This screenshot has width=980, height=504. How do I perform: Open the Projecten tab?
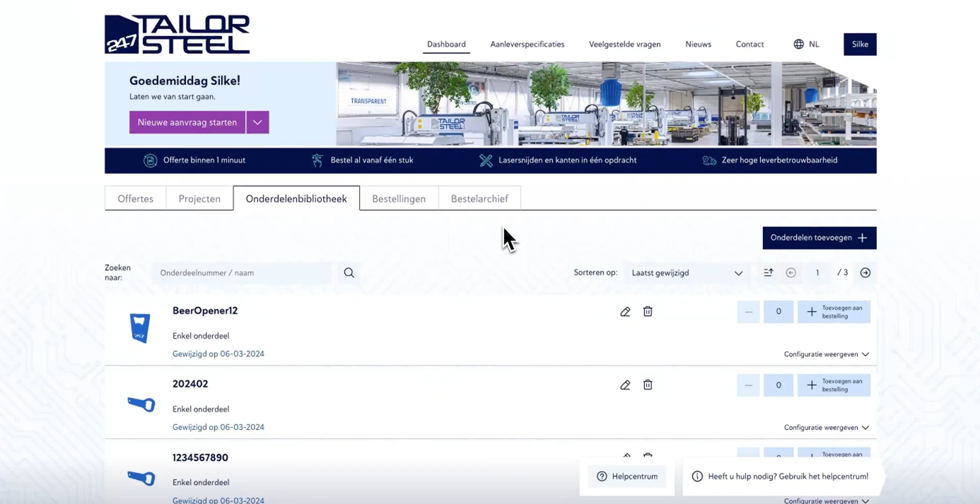point(199,199)
